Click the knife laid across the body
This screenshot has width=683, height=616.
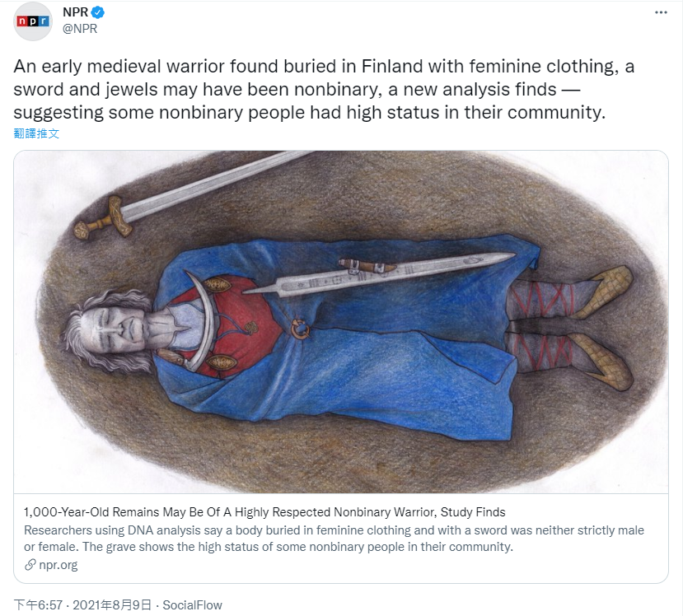coord(378,274)
